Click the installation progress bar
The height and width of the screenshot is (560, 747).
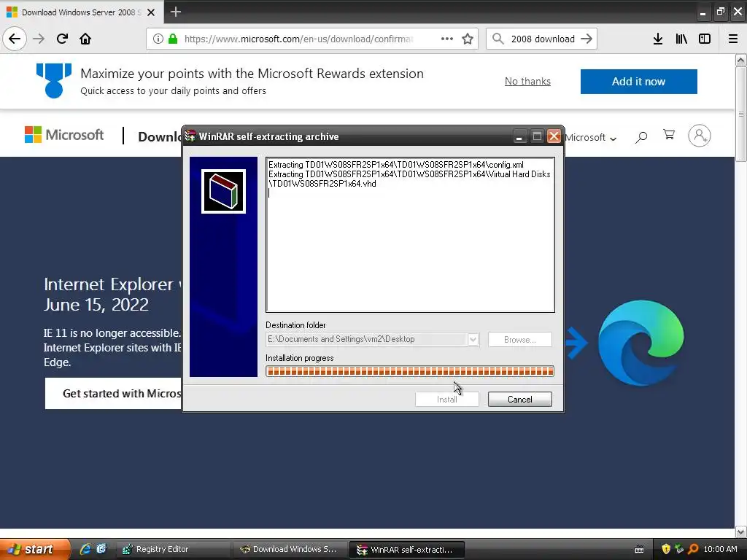click(410, 371)
